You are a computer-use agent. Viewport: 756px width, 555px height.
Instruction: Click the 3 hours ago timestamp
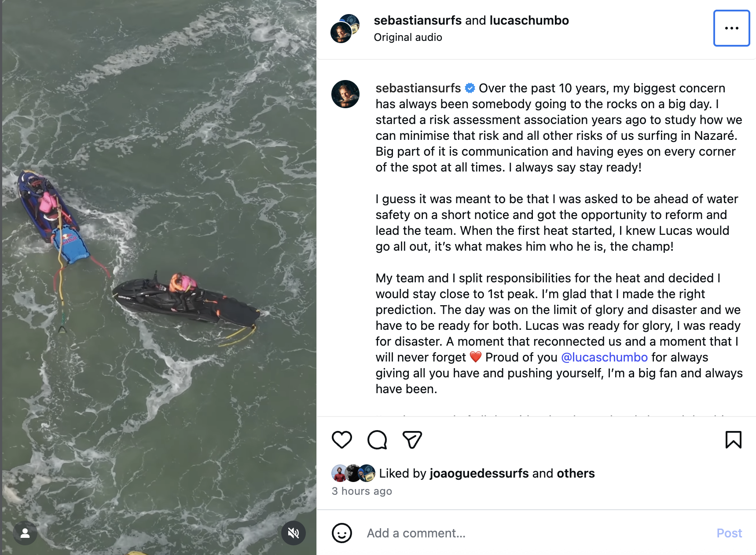362,491
